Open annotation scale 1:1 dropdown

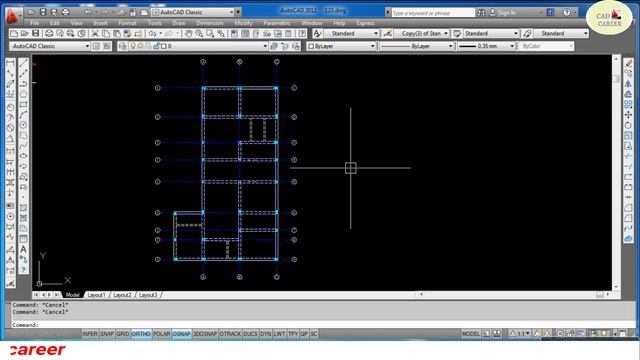[520, 334]
